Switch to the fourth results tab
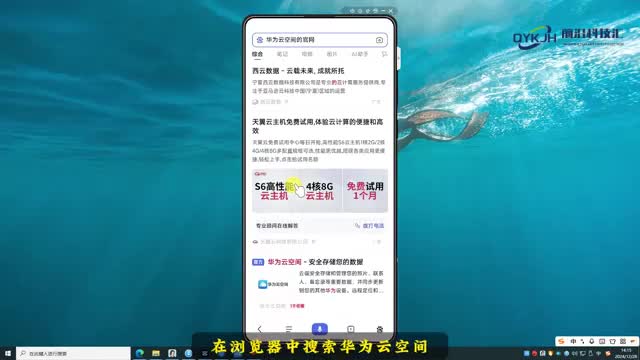 [x=332, y=54]
